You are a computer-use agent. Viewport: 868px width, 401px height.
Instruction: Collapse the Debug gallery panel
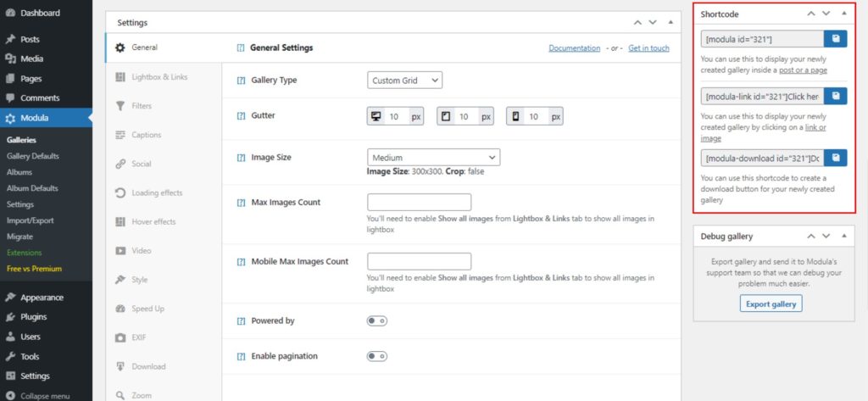click(843, 236)
